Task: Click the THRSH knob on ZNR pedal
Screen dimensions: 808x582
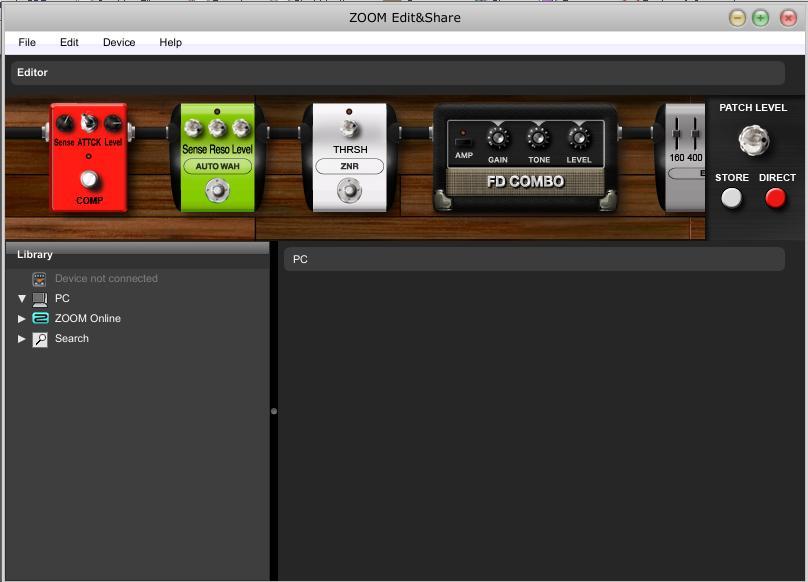Action: coord(349,128)
